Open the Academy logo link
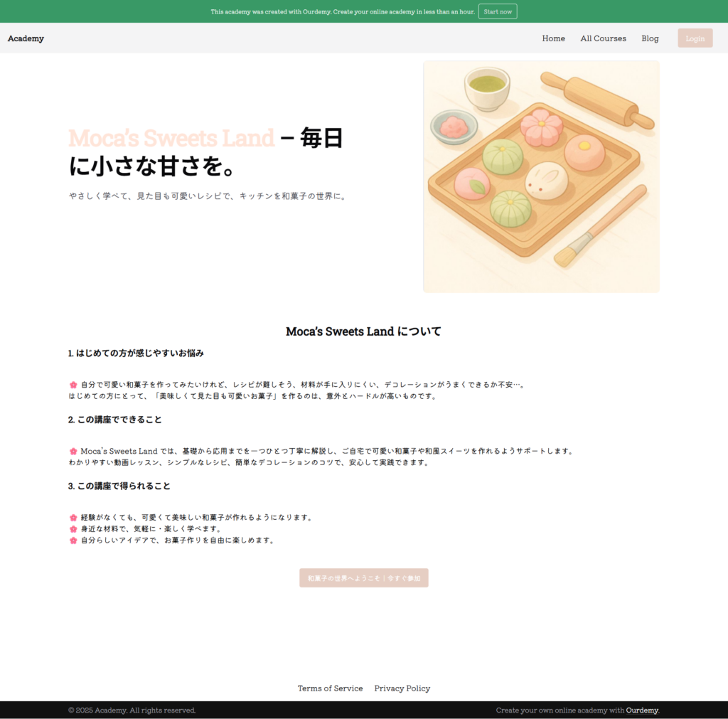The height and width of the screenshot is (719, 728). pos(26,38)
